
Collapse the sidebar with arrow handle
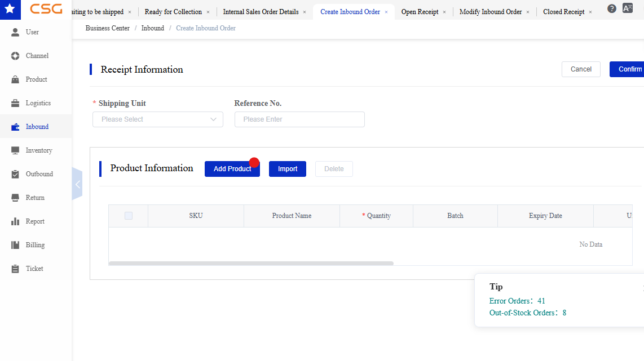click(x=77, y=184)
